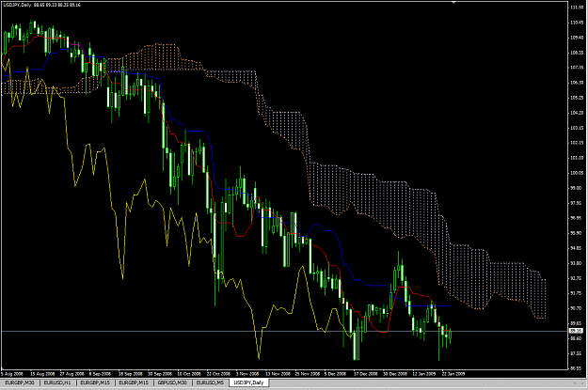The width and height of the screenshot is (588, 390).
Task: Click the 18 Sep 2008 date label
Action: tap(131, 374)
